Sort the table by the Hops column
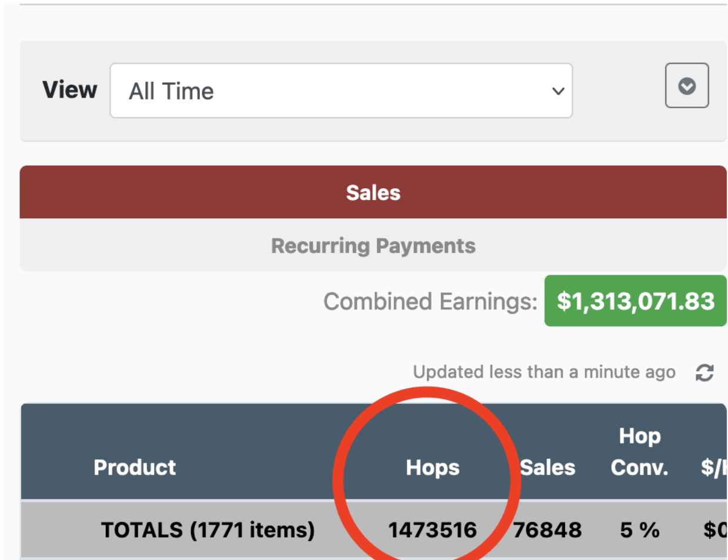Image resolution: width=728 pixels, height=560 pixels. [x=432, y=468]
